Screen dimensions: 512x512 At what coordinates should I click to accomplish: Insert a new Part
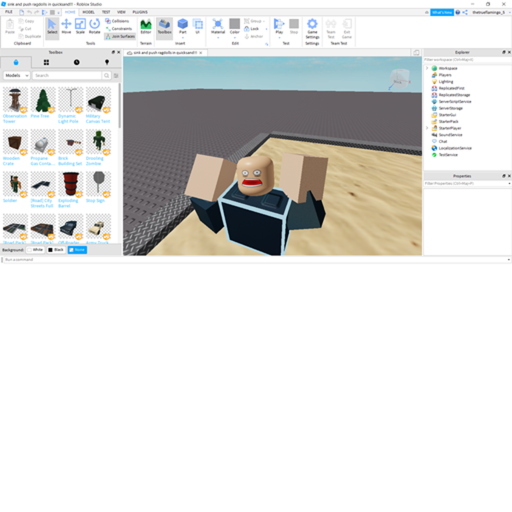tap(183, 26)
